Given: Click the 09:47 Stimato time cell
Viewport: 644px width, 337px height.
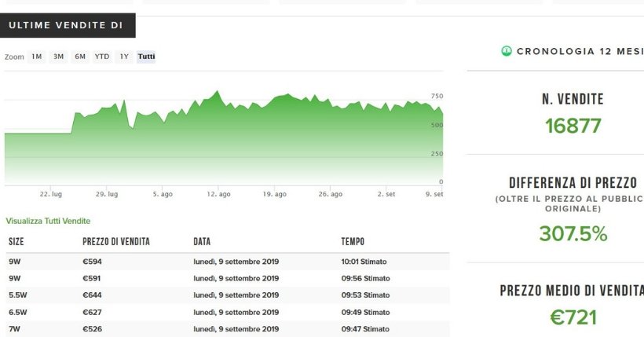Looking at the screenshot, I should click(x=365, y=329).
